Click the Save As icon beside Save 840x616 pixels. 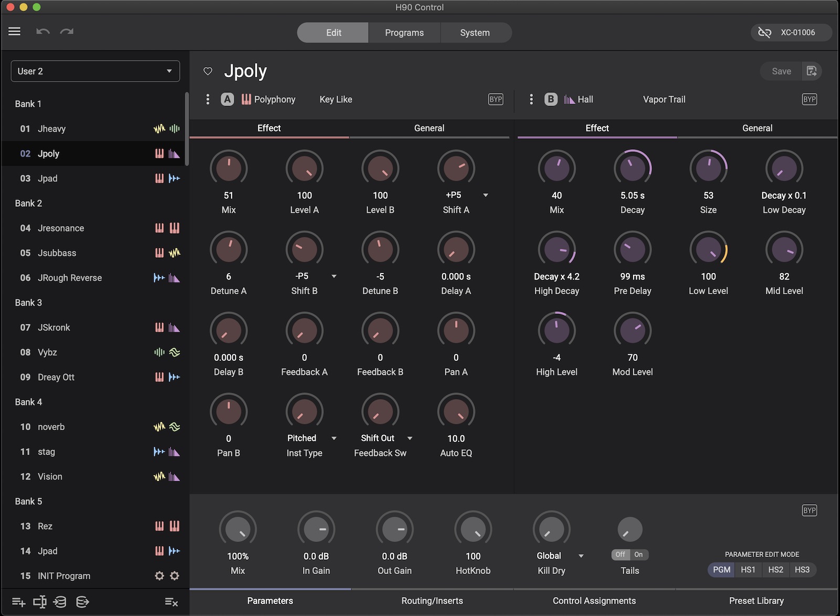pyautogui.click(x=812, y=71)
